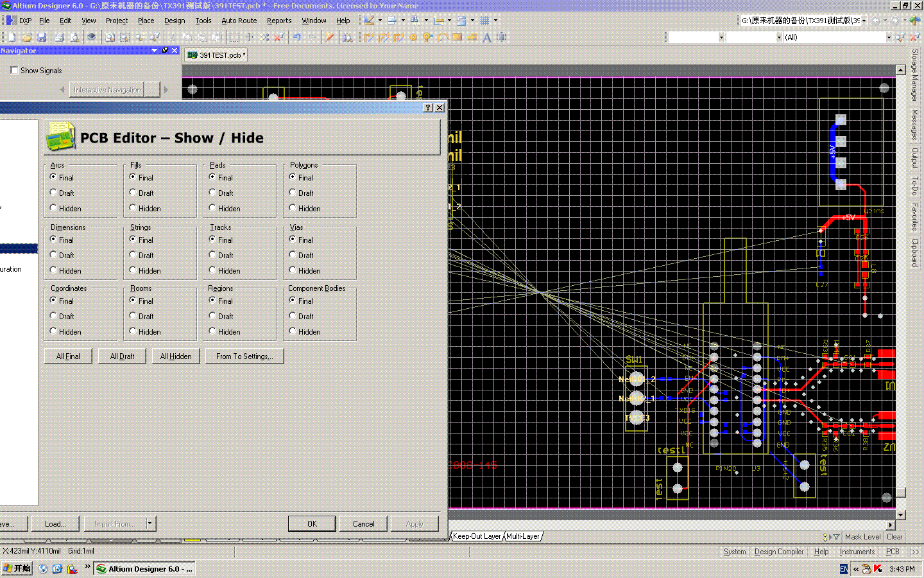Select the Place String (A) tool
This screenshot has width=924, height=578.
tap(487, 38)
